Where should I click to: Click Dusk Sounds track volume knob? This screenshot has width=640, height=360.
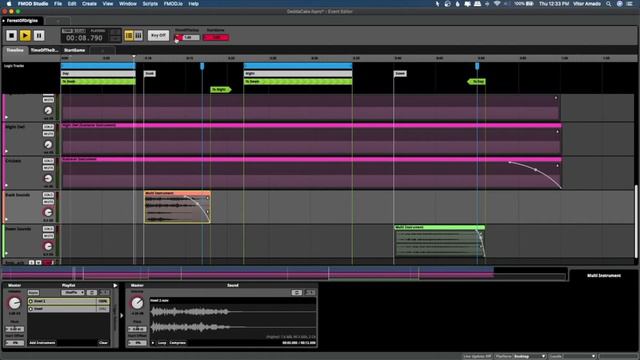pos(48,212)
